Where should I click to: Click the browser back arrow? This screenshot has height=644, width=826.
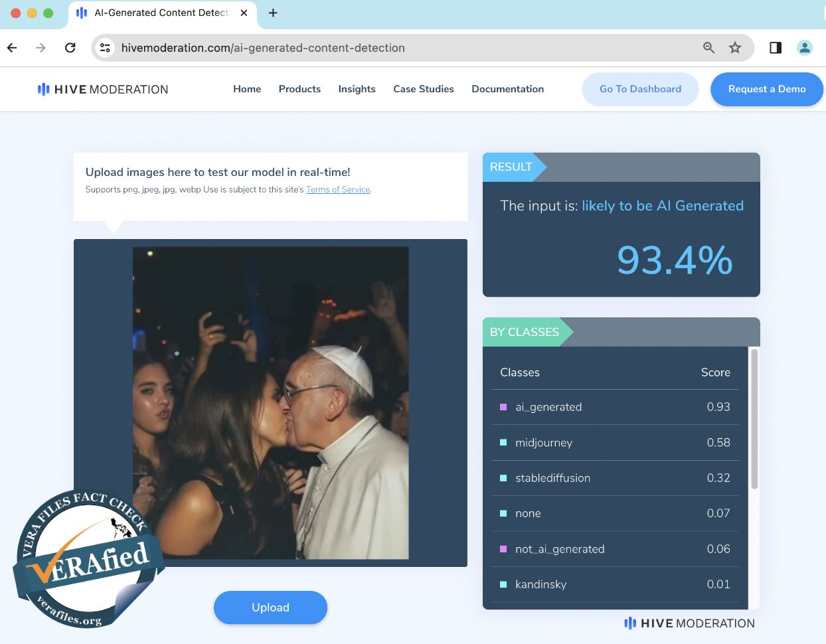(13, 48)
